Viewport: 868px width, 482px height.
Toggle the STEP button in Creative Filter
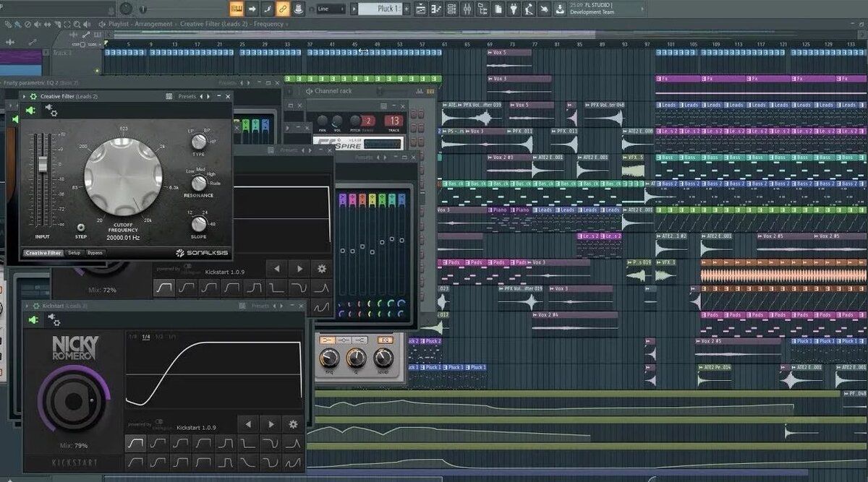(x=81, y=227)
